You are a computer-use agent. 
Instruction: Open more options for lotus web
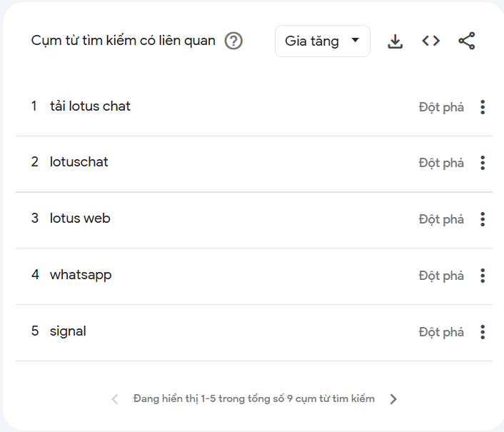pos(483,219)
